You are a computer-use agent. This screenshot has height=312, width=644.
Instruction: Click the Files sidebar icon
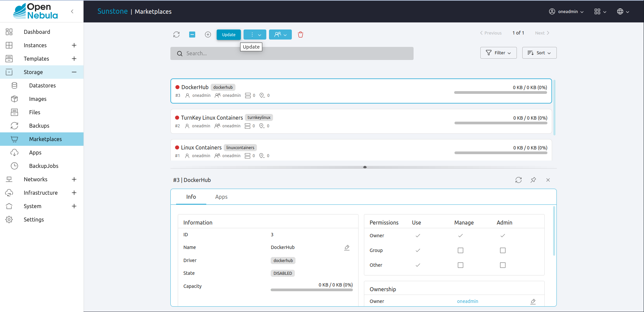click(14, 112)
